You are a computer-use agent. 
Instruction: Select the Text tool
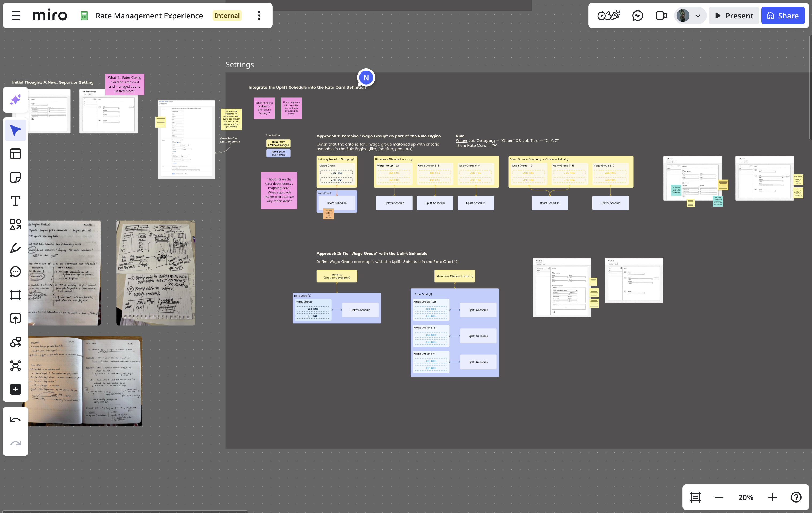[x=16, y=201]
